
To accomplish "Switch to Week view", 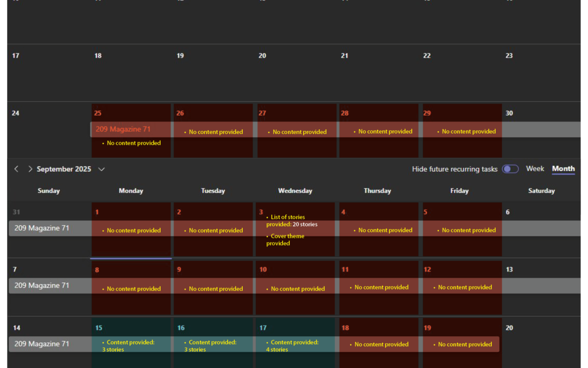I will click(535, 169).
